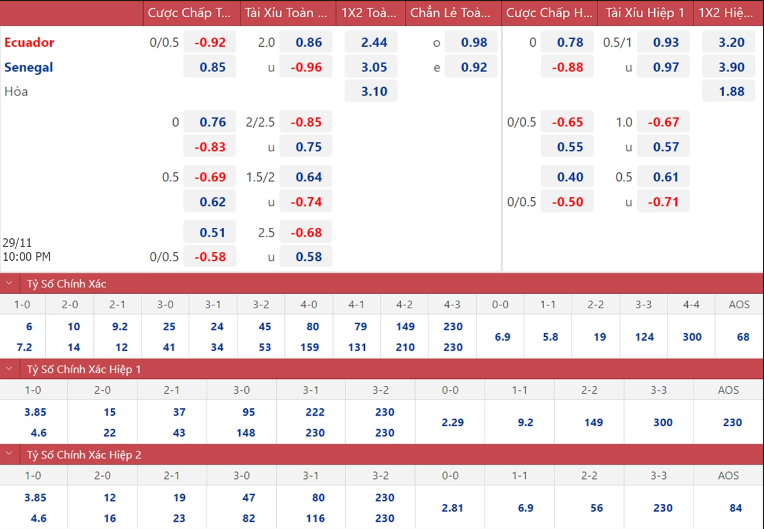The height and width of the screenshot is (529, 764).
Task: Bet first-half draw at 1.88
Action: [728, 91]
